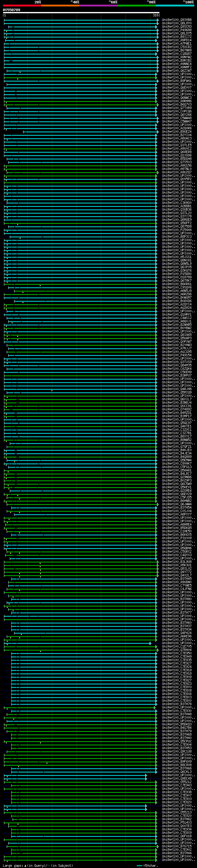Click arrowhead ending the UniRef100_B9FW41 alignment bar
This screenshot has width=197, height=868.
tap(158, 81)
